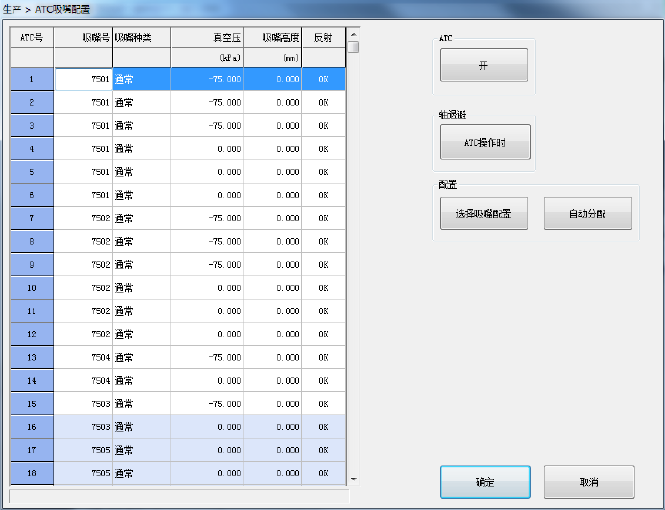Select ATC row header 12
The width and height of the screenshot is (665, 510).
(32, 334)
